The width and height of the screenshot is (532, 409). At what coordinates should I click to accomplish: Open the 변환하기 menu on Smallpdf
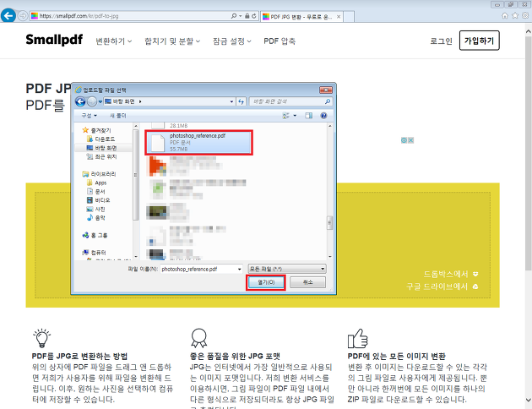114,41
